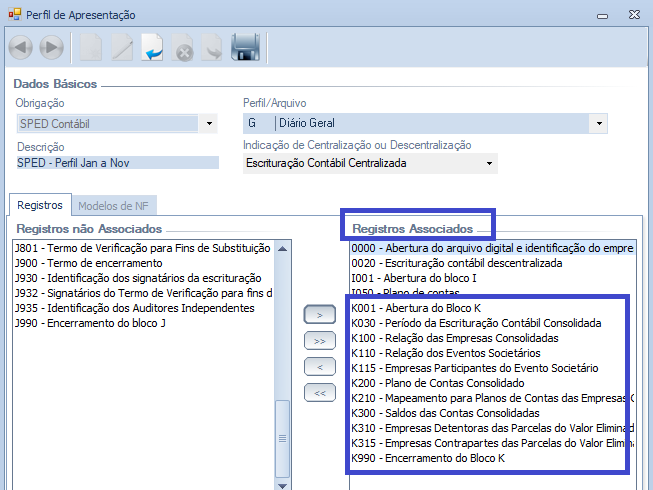653x490 pixels.
Task: Select K110 - Relação dos Eventos Societários
Action: (x=493, y=353)
